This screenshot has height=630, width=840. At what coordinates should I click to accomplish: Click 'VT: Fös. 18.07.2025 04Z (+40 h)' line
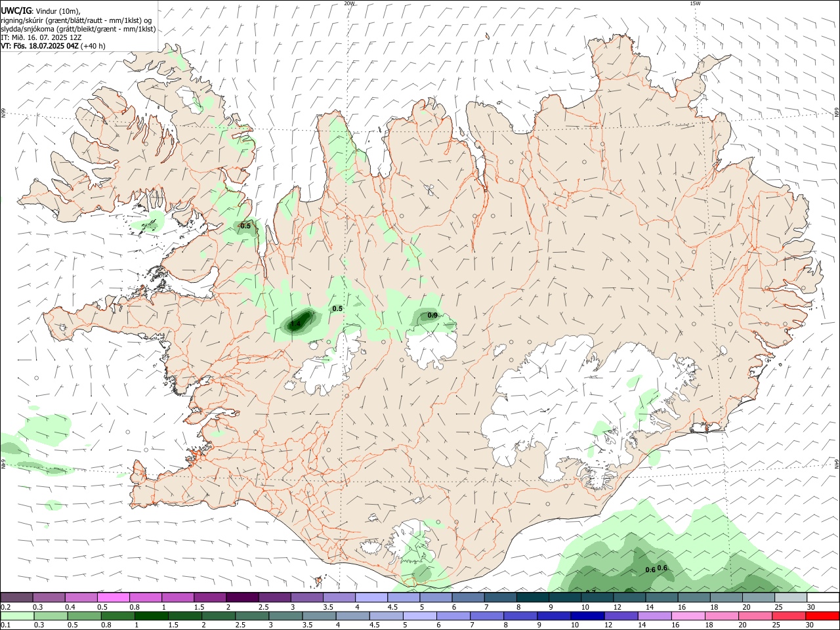[x=53, y=46]
